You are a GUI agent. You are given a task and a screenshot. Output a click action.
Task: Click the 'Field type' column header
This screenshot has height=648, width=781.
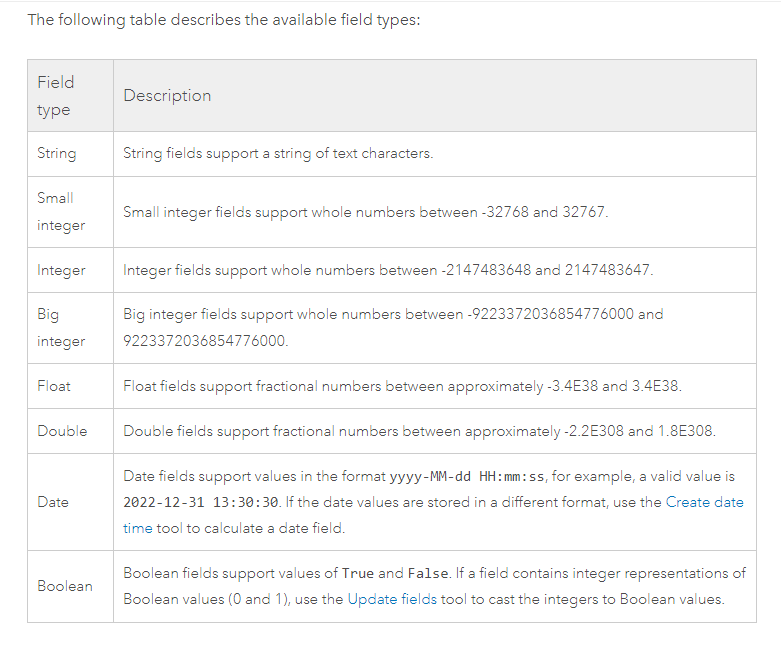click(56, 96)
